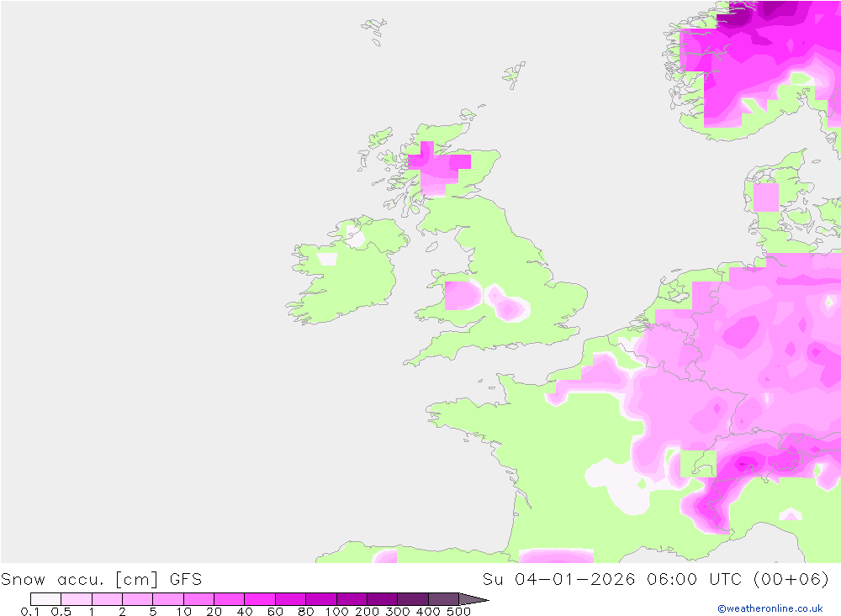841x616 pixels.
Task: Click the legend arrow tip beyond 500
Action: 474,599
